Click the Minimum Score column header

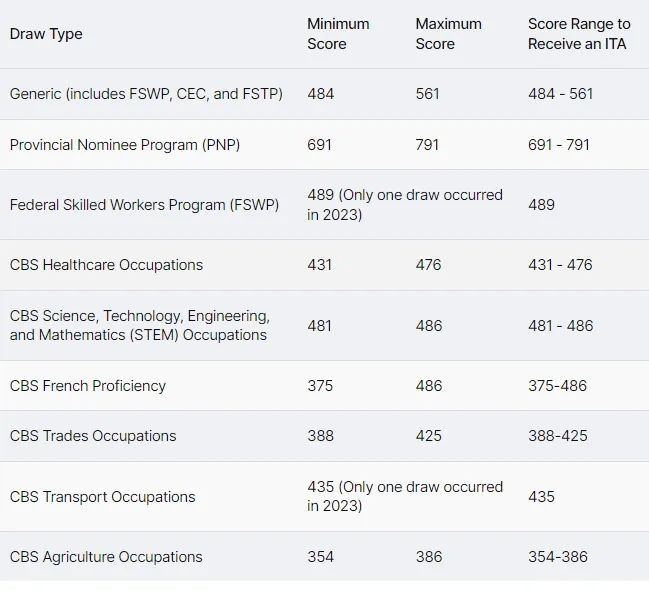(338, 34)
